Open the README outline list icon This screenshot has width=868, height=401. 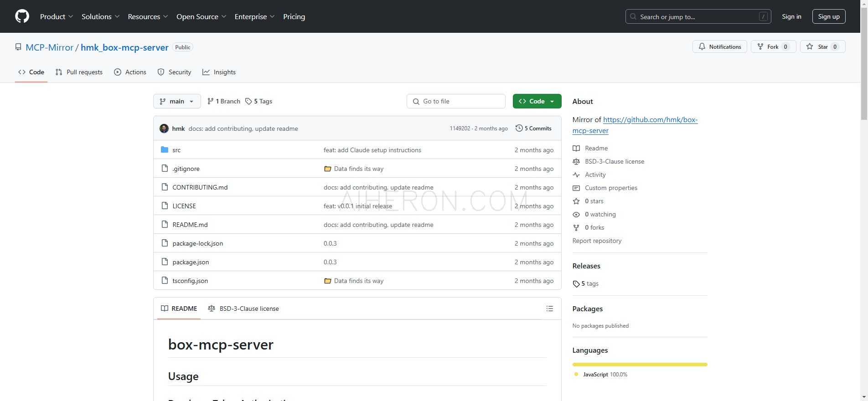click(x=550, y=308)
